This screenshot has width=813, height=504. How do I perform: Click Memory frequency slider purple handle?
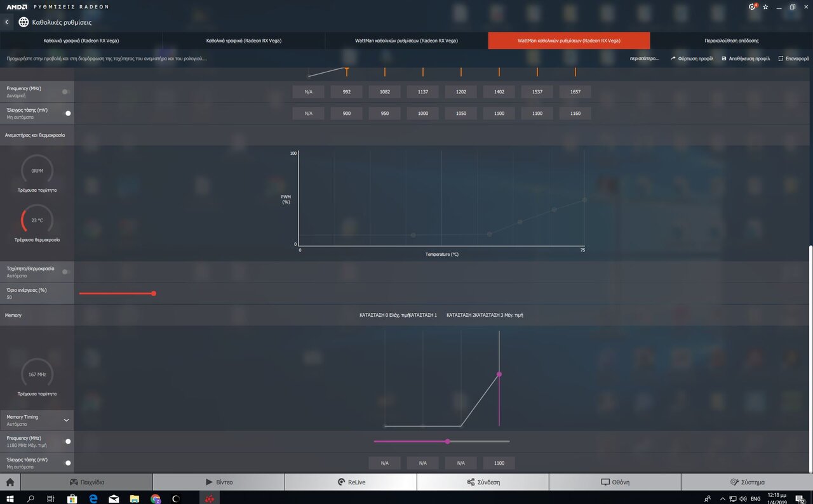[x=448, y=441]
